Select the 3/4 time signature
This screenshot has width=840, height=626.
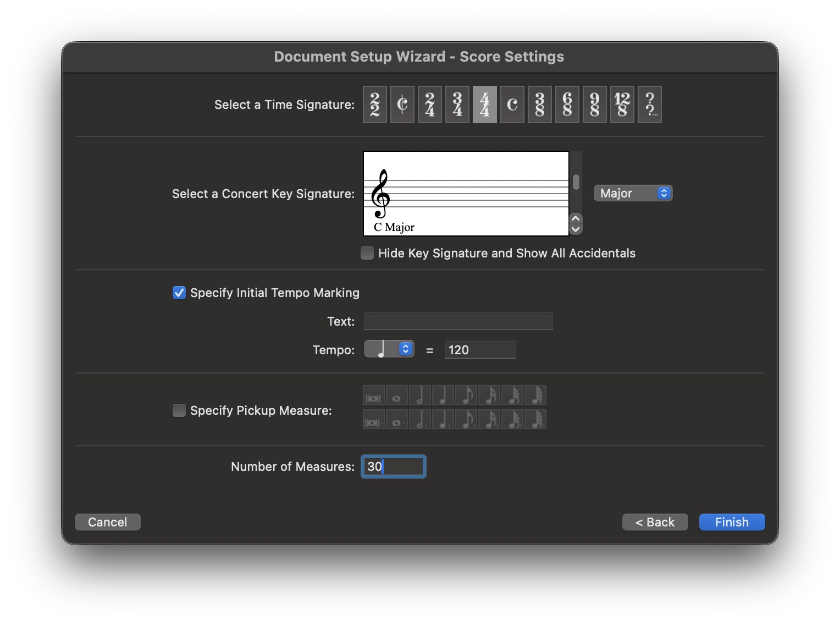point(457,105)
